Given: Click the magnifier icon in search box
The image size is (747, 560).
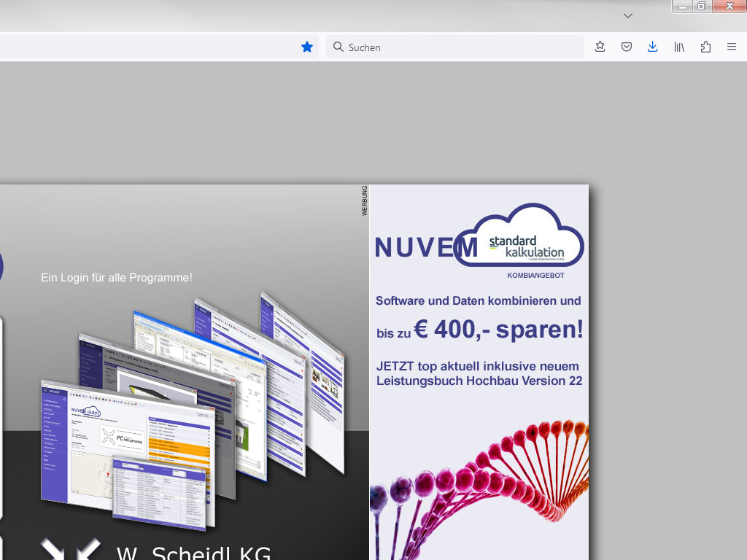Looking at the screenshot, I should click(338, 47).
